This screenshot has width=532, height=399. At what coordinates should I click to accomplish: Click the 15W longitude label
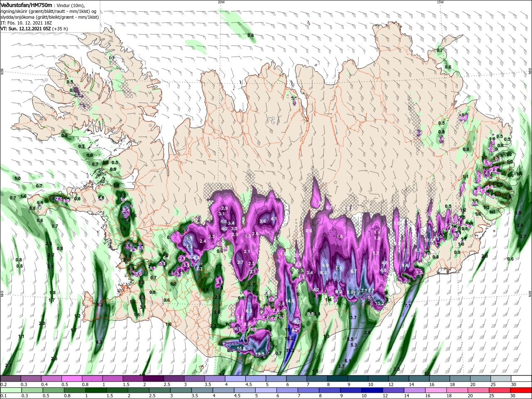[x=440, y=2]
